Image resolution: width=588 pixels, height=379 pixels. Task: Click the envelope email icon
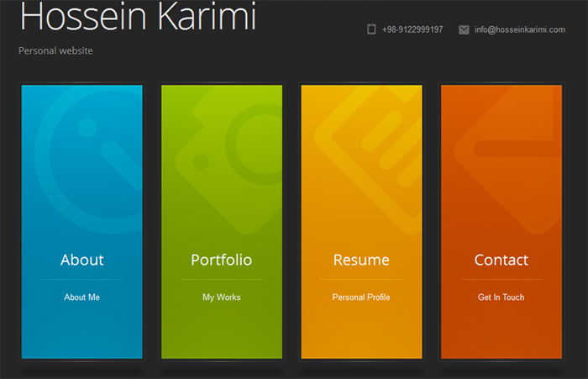click(464, 29)
